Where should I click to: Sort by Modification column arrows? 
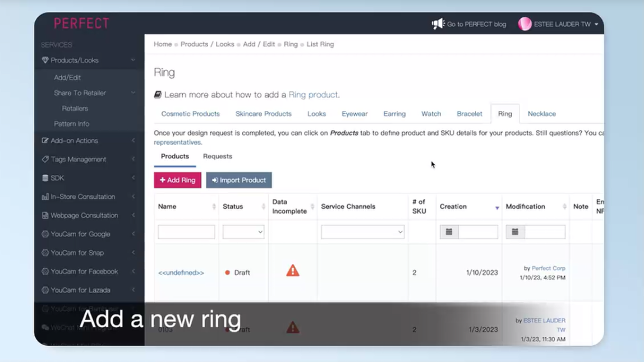pyautogui.click(x=564, y=206)
